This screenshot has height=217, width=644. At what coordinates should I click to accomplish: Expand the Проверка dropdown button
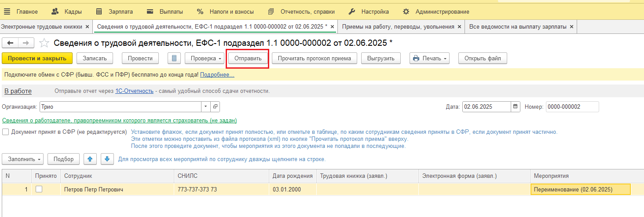220,59
